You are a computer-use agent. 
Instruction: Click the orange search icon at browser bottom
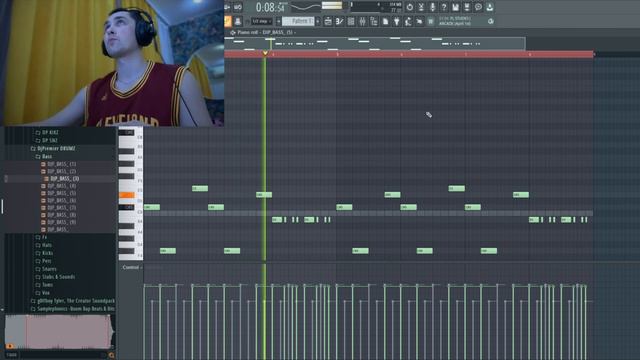coord(111,355)
